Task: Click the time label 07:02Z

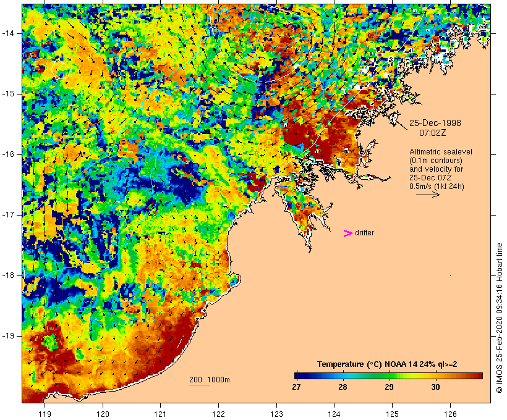Action: coord(433,133)
